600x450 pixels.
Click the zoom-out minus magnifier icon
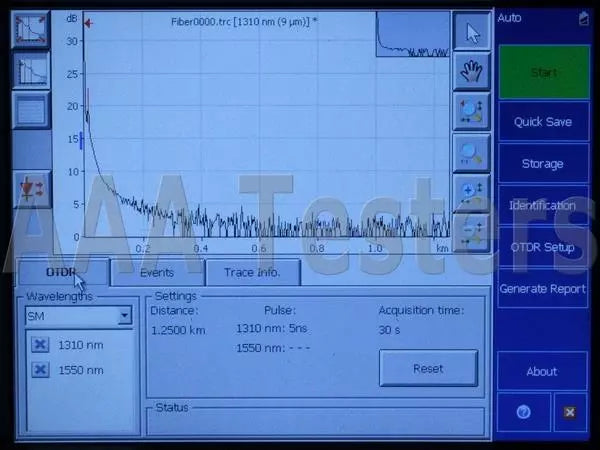tap(471, 232)
